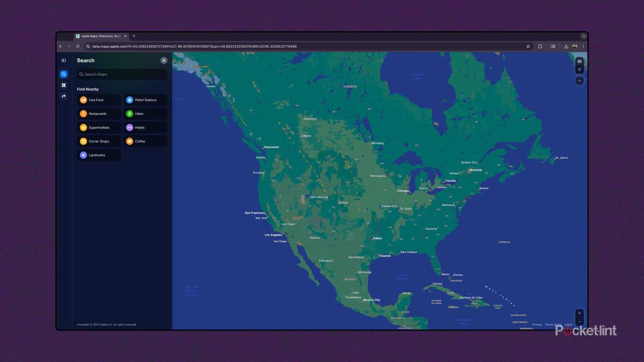644x362 pixels.
Task: Open the browser extensions menu
Action: pyautogui.click(x=540, y=46)
